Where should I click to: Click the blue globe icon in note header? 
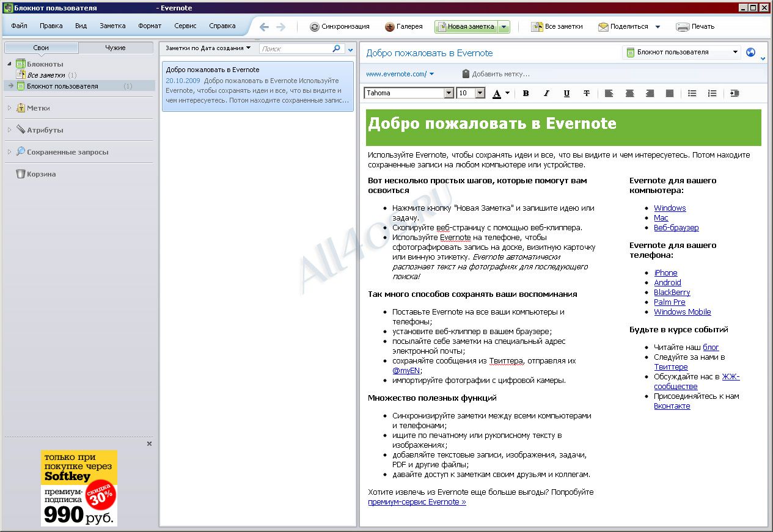[x=751, y=53]
